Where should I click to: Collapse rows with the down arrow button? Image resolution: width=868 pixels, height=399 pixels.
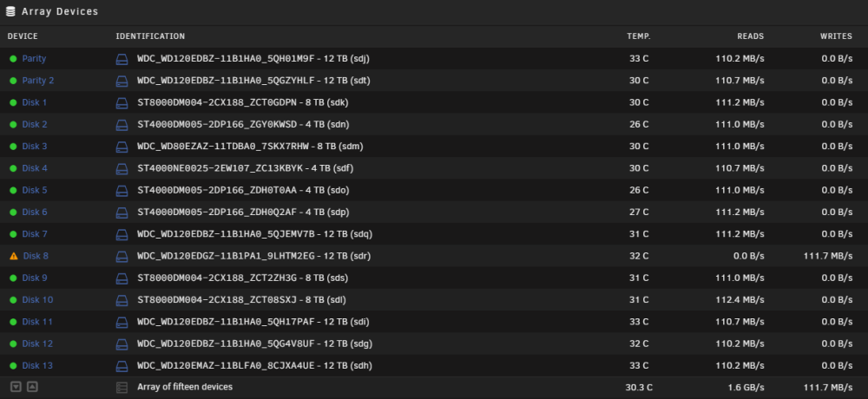(16, 387)
